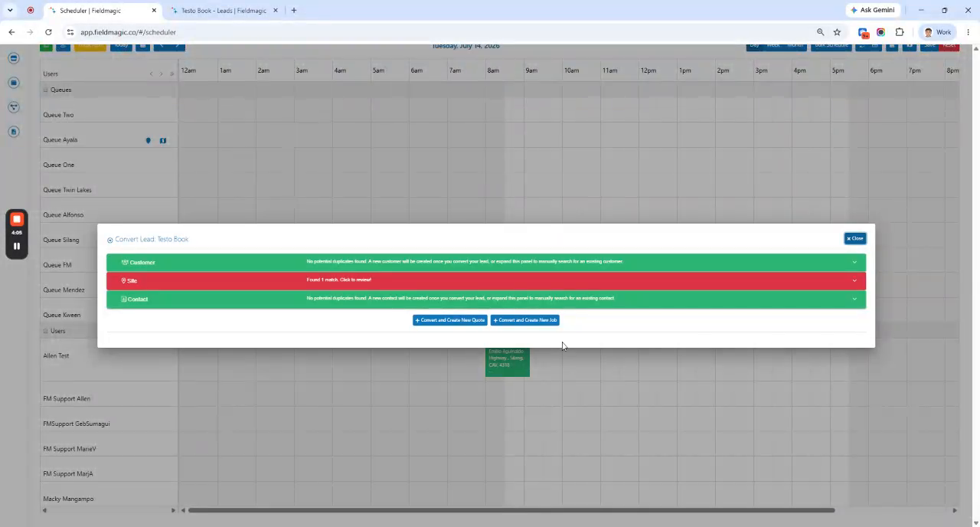Click the scheduler scrollbar right arrow
Screen dimensions: 980x527
954,510
